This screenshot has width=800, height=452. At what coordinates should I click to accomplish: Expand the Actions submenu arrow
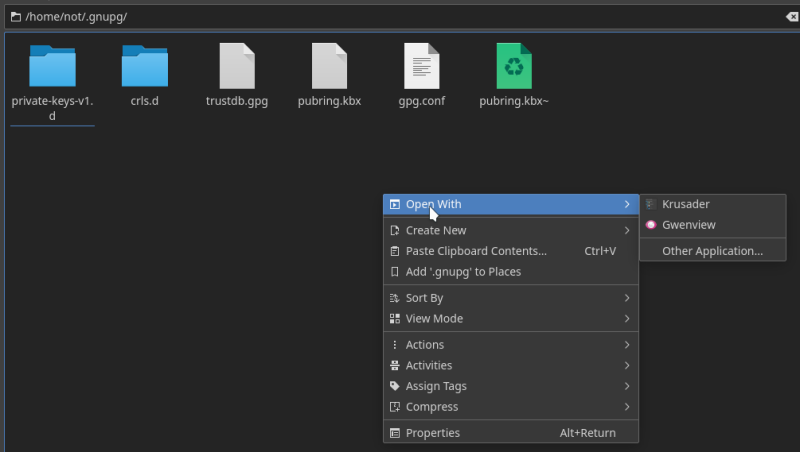coord(627,345)
